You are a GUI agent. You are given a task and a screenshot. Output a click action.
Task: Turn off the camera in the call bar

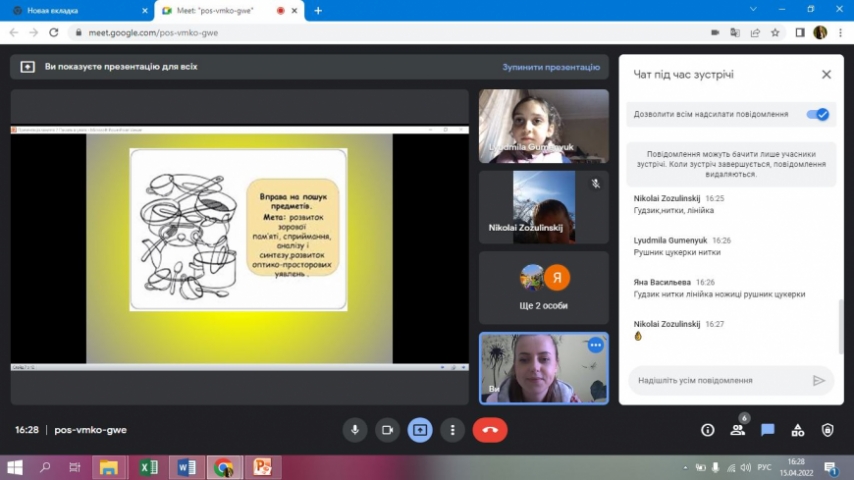click(x=387, y=430)
